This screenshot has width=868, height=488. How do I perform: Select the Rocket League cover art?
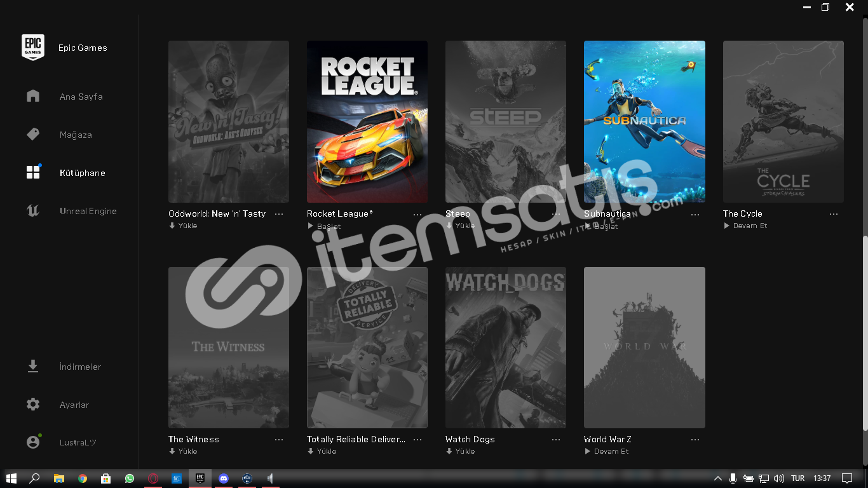click(367, 122)
